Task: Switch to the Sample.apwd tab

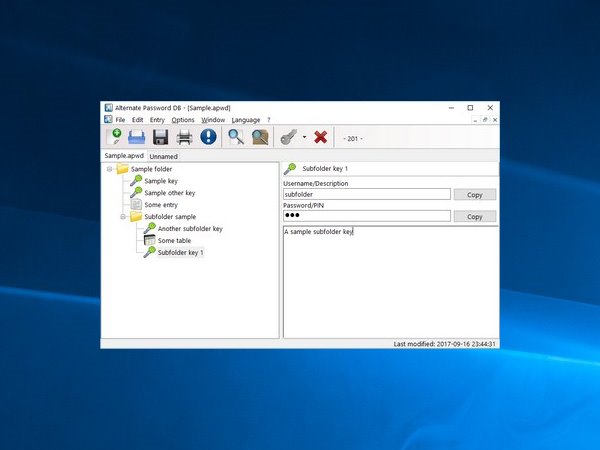Action: point(124,156)
